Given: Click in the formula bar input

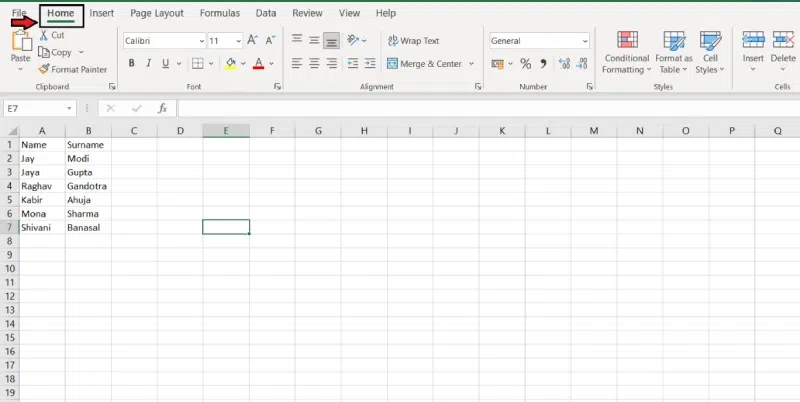Looking at the screenshot, I should pyautogui.click(x=488, y=108).
